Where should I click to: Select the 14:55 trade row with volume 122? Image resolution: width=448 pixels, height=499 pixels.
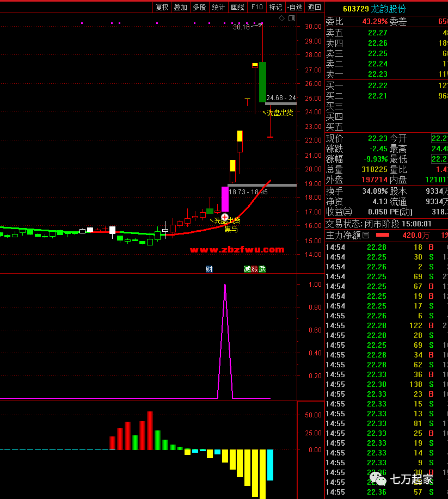point(386,325)
